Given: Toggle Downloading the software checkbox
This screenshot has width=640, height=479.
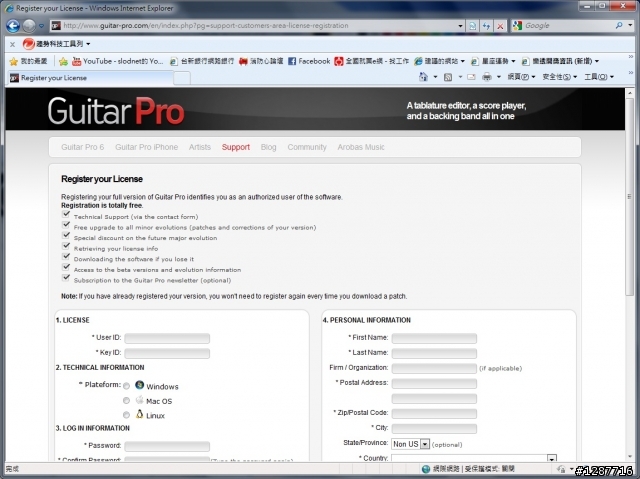Looking at the screenshot, I should click(66, 256).
